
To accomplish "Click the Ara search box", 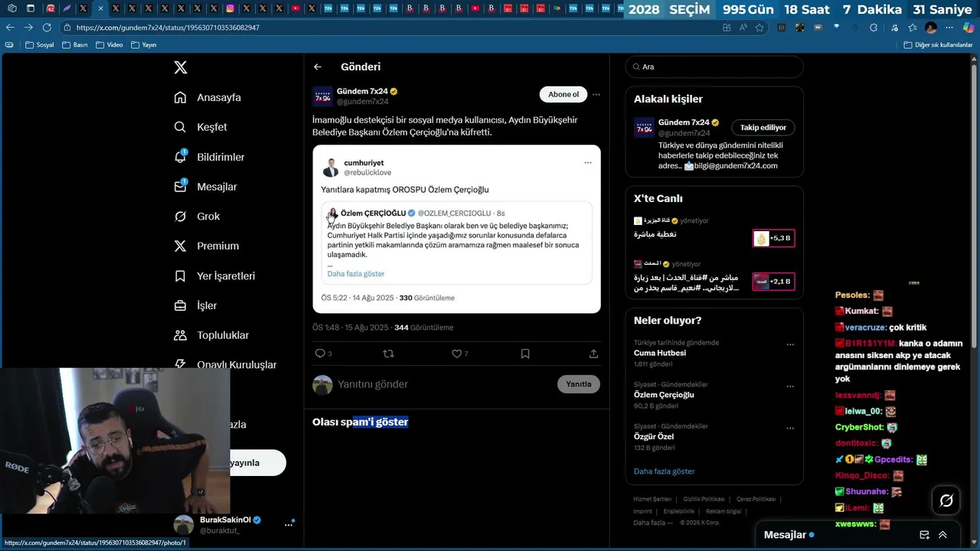I will 714,67.
